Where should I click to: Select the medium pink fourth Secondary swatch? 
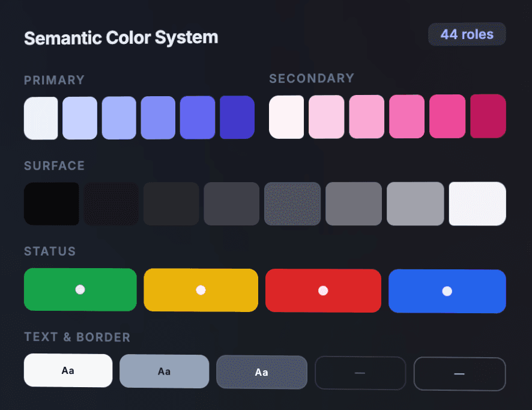click(x=407, y=117)
